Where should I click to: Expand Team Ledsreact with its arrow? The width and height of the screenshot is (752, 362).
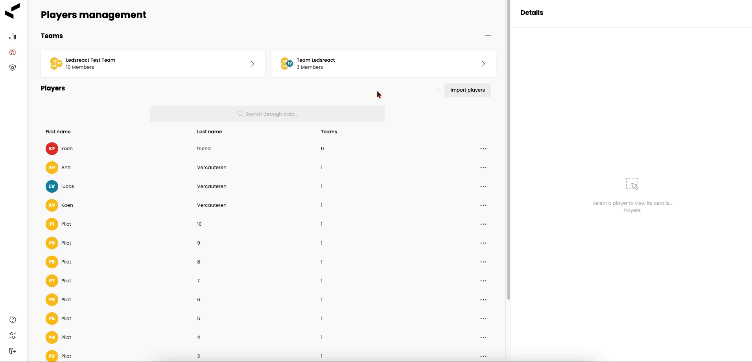[483, 64]
